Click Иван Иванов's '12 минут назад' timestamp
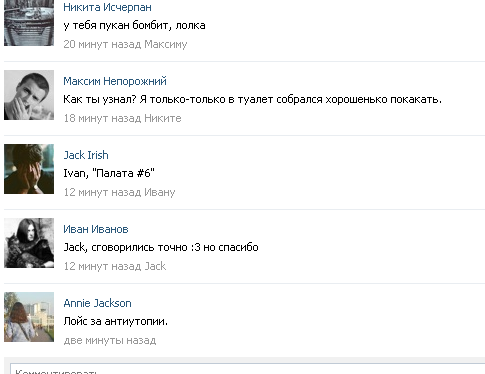Viewport: 485px width, 374px height. tap(102, 266)
